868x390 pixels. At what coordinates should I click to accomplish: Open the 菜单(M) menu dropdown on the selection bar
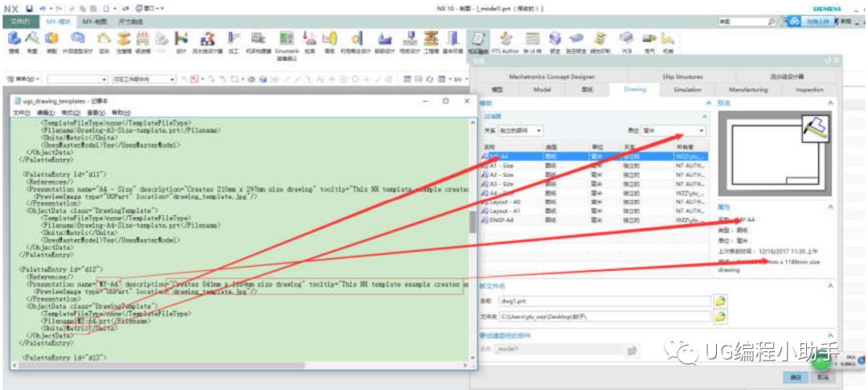(23, 80)
